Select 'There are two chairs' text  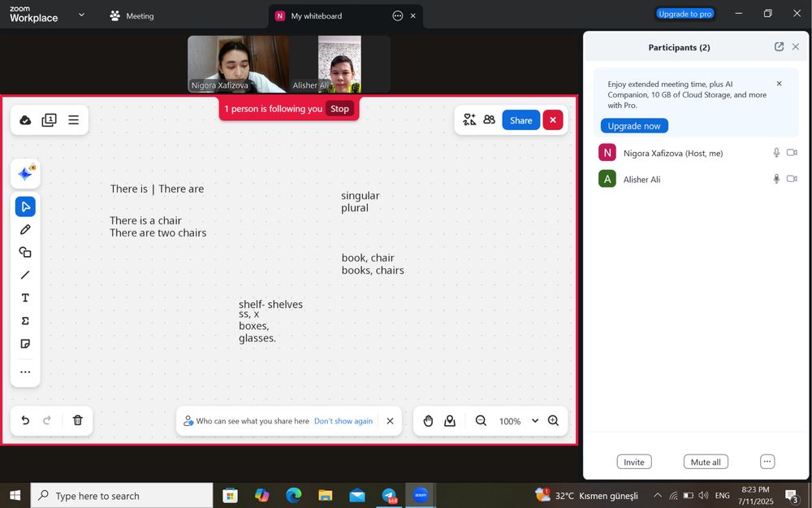pyautogui.click(x=158, y=232)
